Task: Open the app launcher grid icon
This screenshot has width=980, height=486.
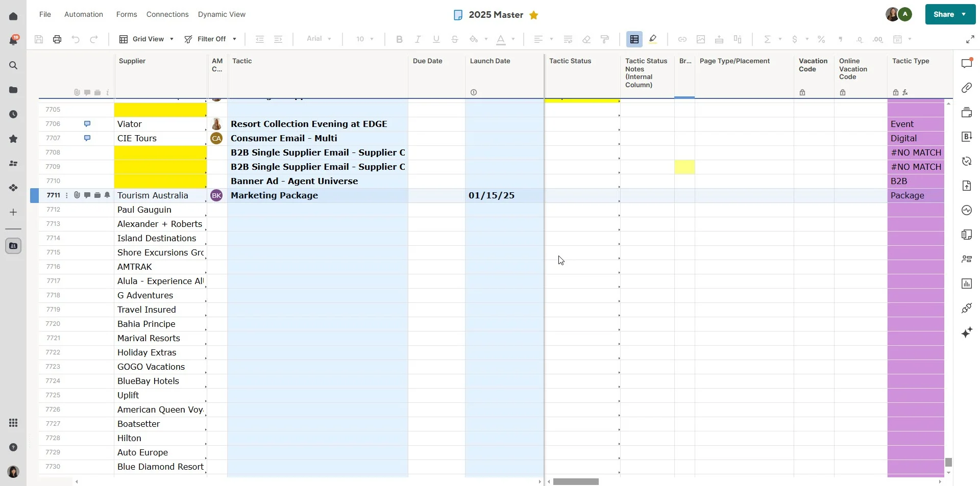Action: click(13, 423)
